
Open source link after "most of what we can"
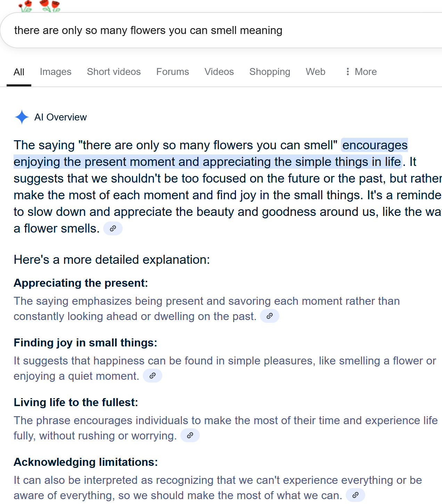(x=355, y=495)
